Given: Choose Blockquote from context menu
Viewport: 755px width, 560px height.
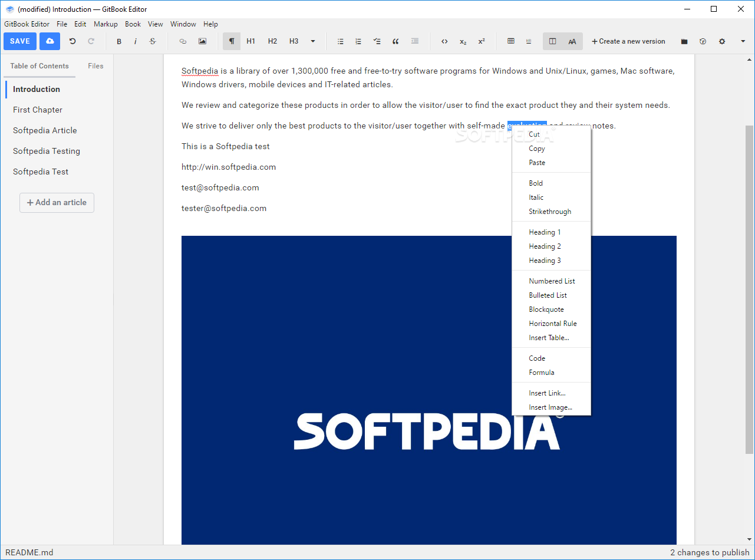Looking at the screenshot, I should click(551, 309).
